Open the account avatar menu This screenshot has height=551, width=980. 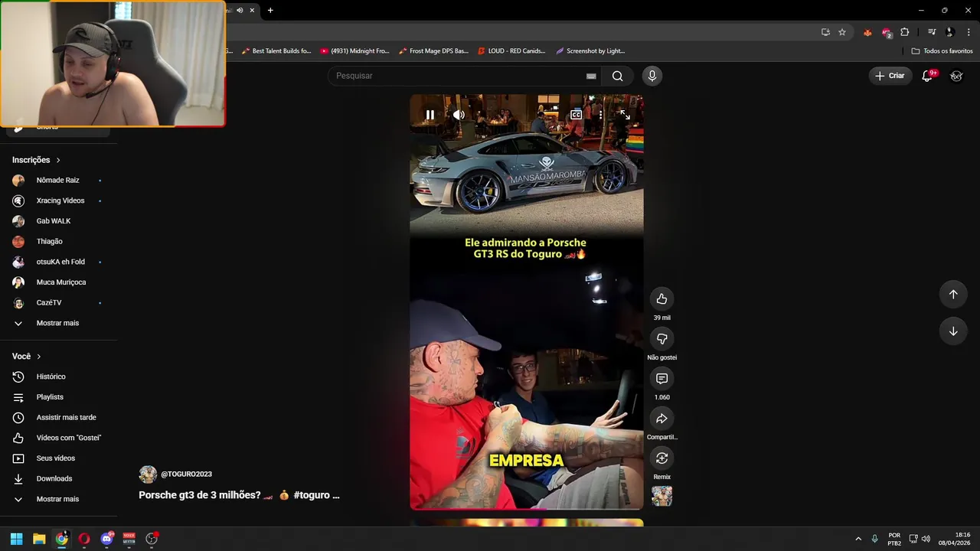[956, 76]
